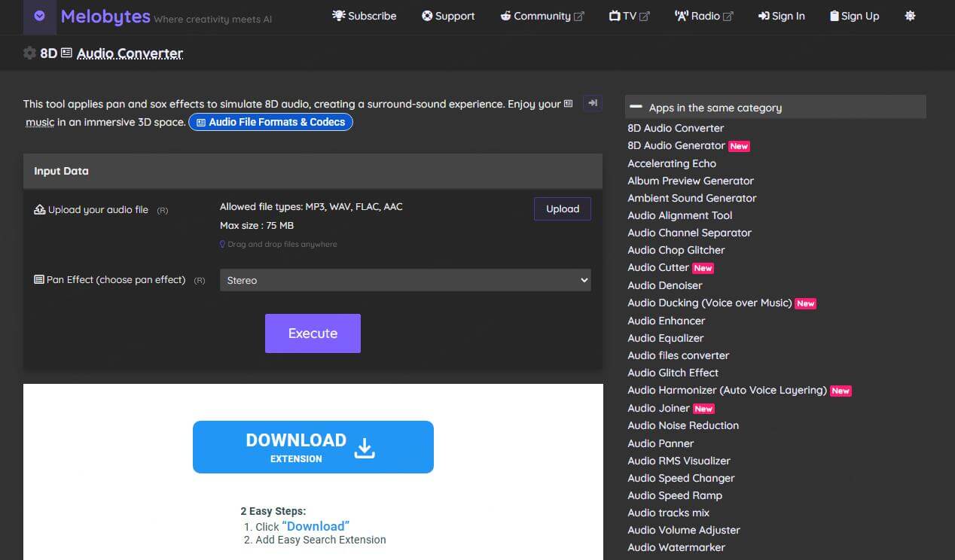Open the TV link in the navigation
Screen dimensions: 955x560
coord(629,16)
